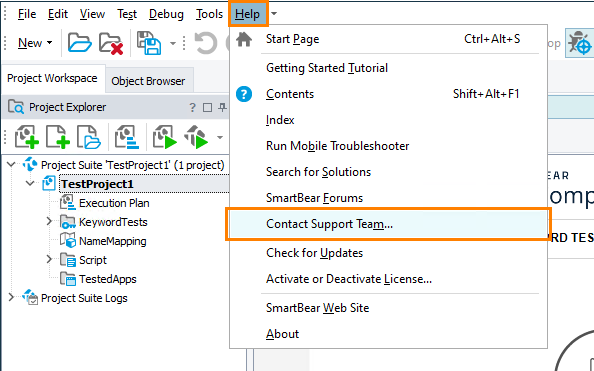Click the Execution Plan toolbar icon in Project Explorer
594x371 pixels.
pyautogui.click(x=127, y=137)
